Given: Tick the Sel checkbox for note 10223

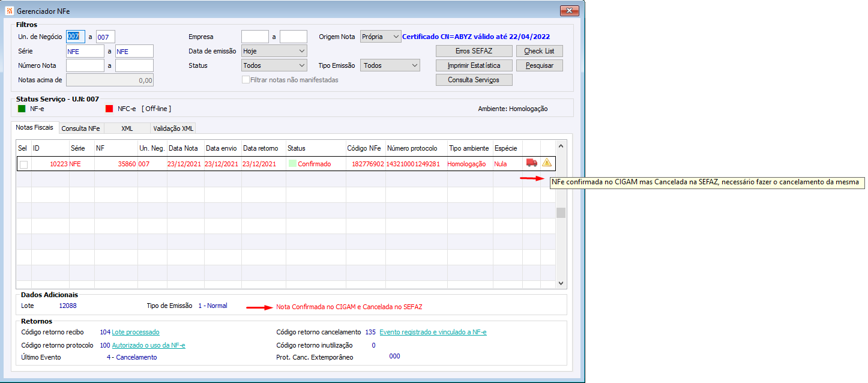Looking at the screenshot, I should coord(23,164).
